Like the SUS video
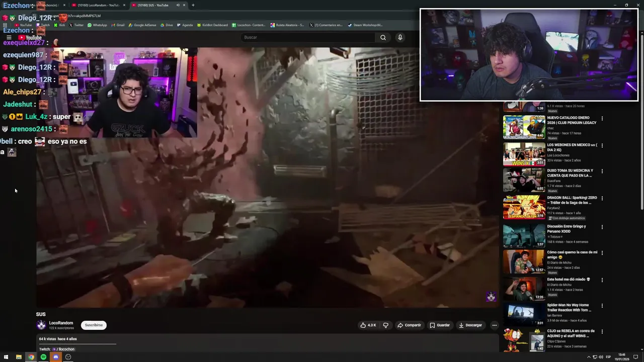 (368, 325)
